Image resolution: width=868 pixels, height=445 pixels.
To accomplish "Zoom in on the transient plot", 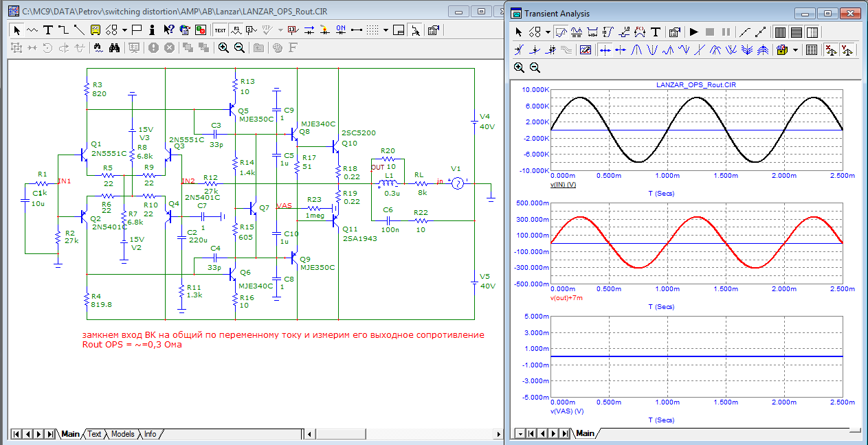I will pos(519,67).
